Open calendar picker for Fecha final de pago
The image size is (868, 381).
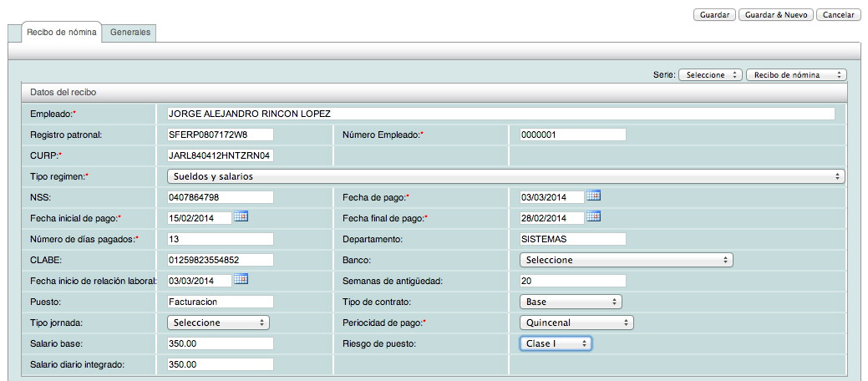tap(593, 216)
